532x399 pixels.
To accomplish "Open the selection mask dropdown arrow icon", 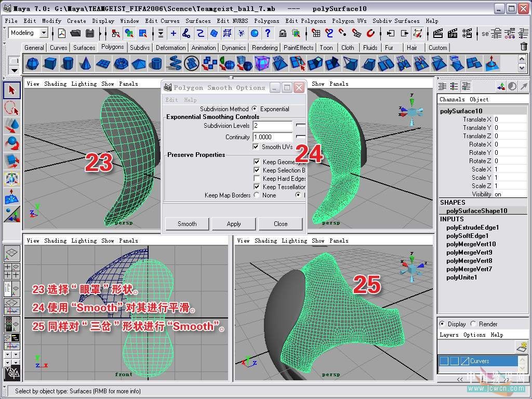I will pyautogui.click(x=161, y=33).
